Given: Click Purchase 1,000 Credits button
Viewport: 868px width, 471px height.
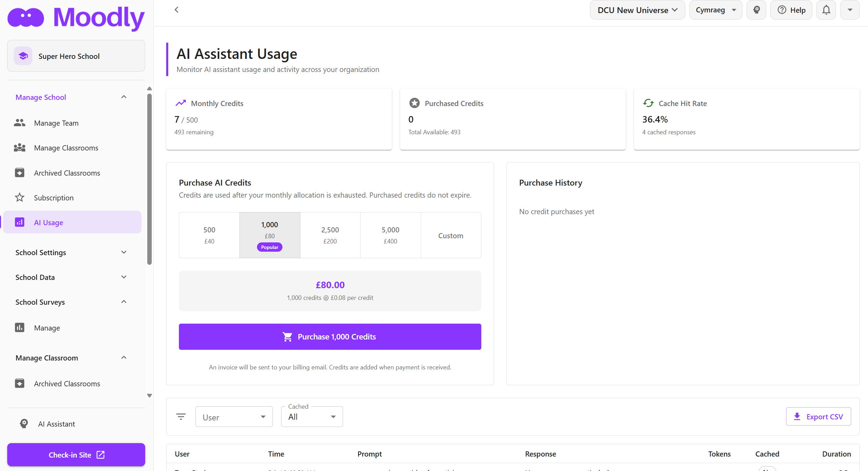Looking at the screenshot, I should [x=330, y=337].
